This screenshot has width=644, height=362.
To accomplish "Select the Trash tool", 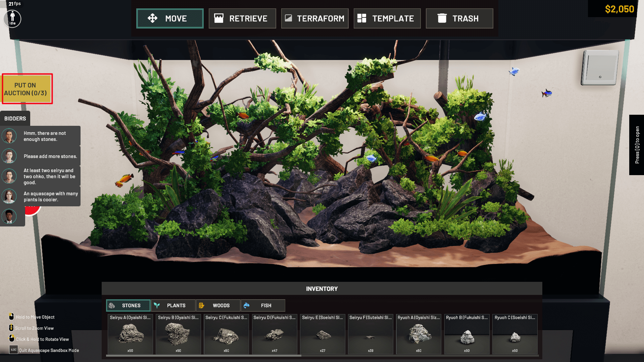I will click(x=459, y=18).
